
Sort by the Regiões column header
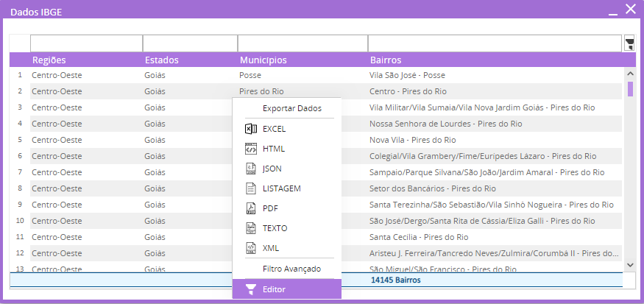click(x=50, y=60)
